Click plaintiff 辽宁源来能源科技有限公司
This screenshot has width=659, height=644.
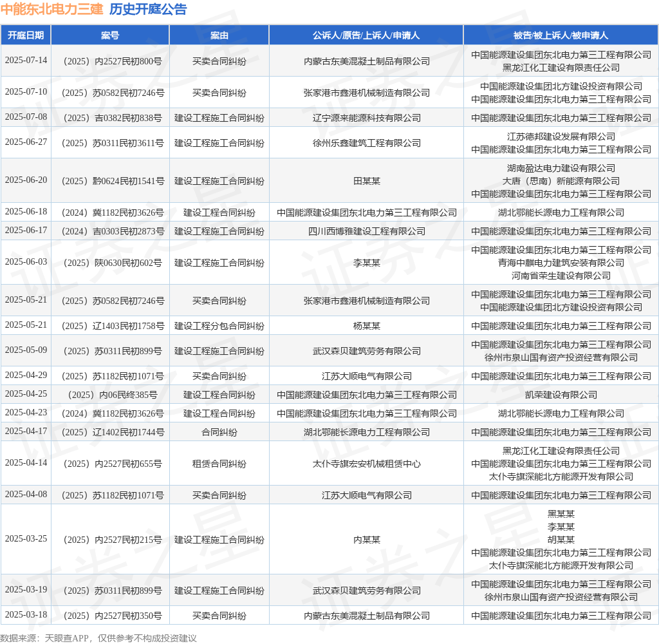point(366,118)
